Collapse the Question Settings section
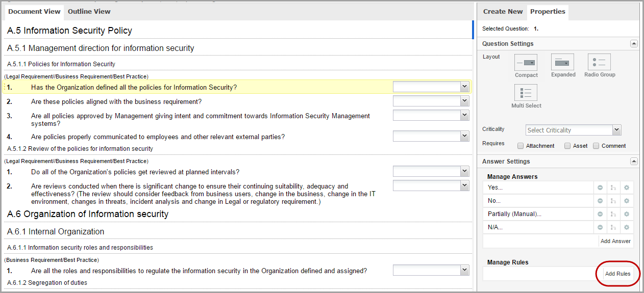This screenshot has height=293, width=644. pyautogui.click(x=634, y=44)
